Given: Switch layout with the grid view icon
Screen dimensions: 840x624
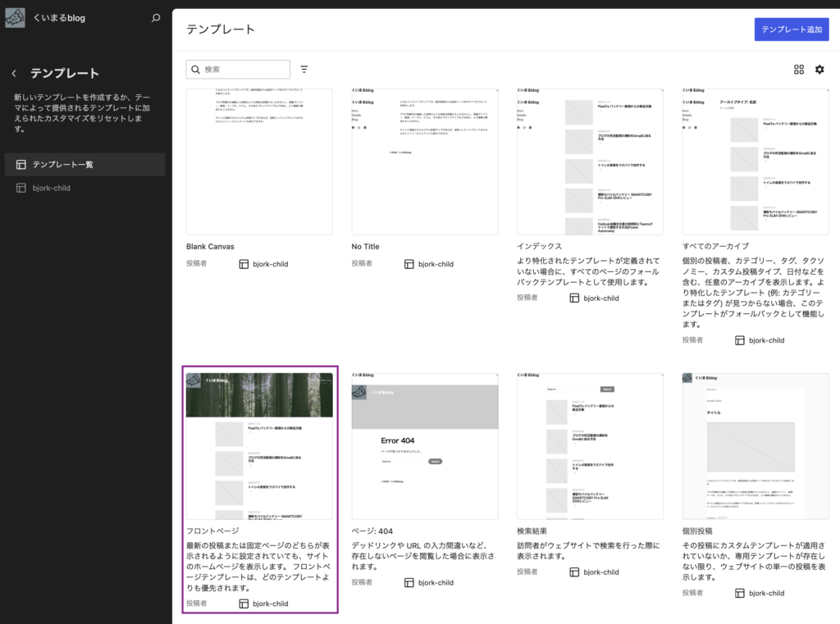Looking at the screenshot, I should [799, 69].
